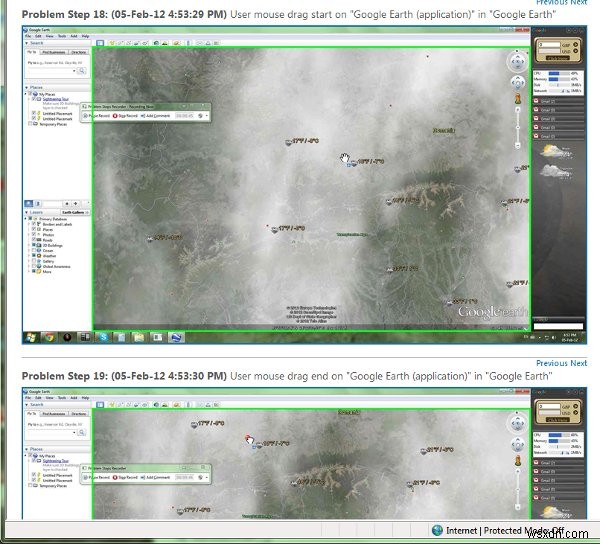Toggle Sightseeing Tour checkbox in Step 18 screenshot

point(34,99)
